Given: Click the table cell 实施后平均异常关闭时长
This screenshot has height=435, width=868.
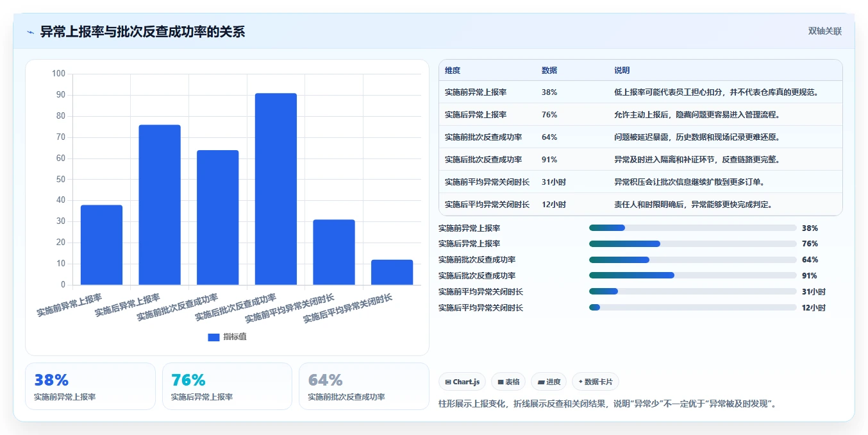Looking at the screenshot, I should click(x=487, y=205).
